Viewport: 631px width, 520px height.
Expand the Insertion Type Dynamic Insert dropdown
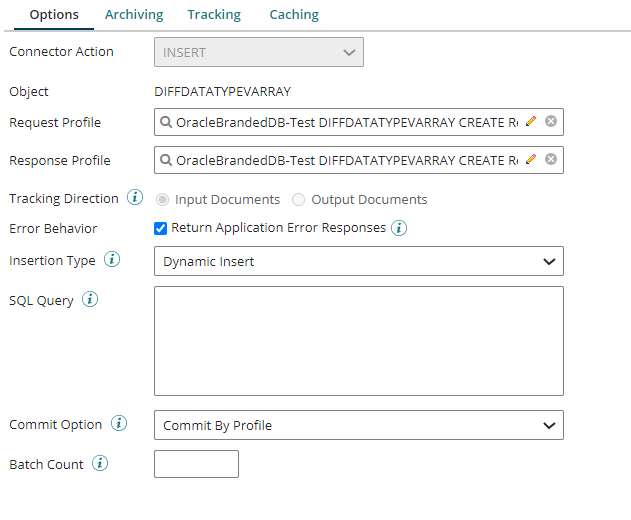358,261
